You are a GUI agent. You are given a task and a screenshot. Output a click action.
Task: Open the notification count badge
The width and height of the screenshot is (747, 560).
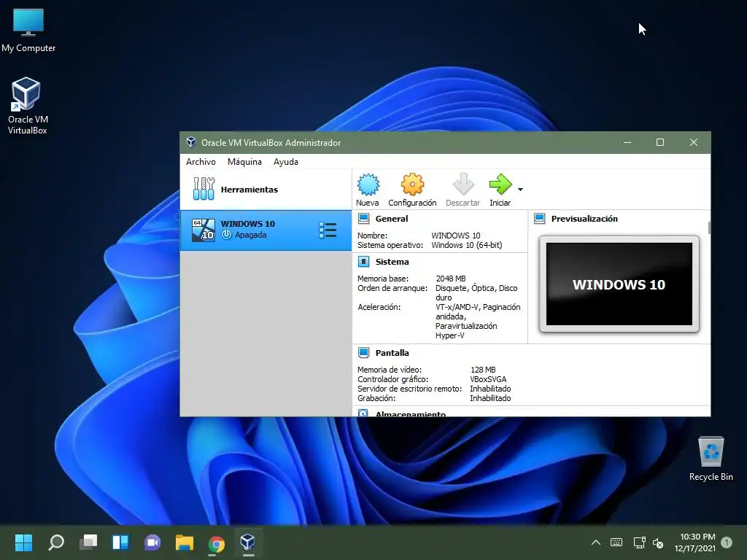pyautogui.click(x=727, y=542)
